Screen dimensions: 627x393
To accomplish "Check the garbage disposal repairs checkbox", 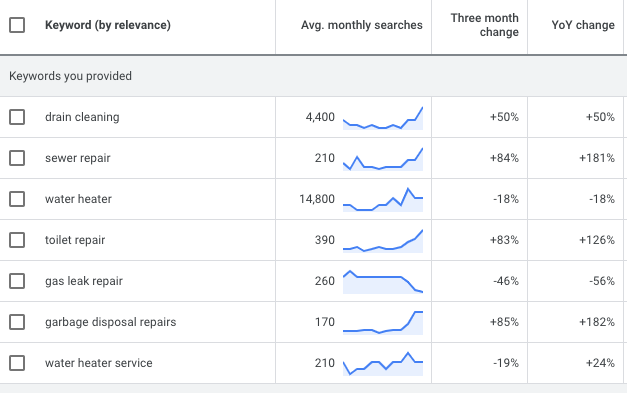I will point(17,322).
